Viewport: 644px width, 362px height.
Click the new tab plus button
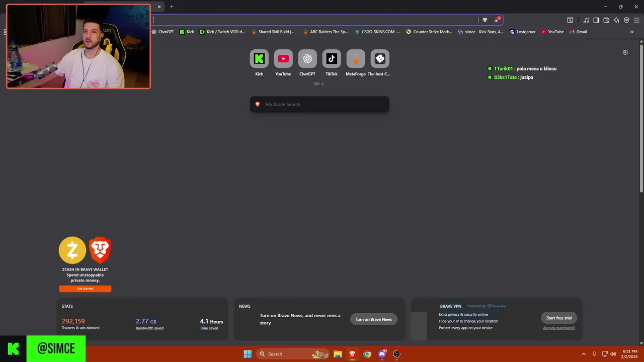(172, 7)
